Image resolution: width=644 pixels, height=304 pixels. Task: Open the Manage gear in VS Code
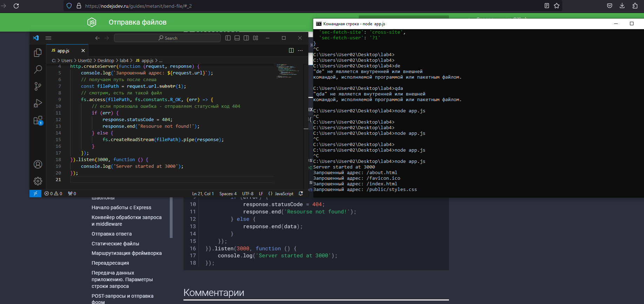pyautogui.click(x=38, y=181)
